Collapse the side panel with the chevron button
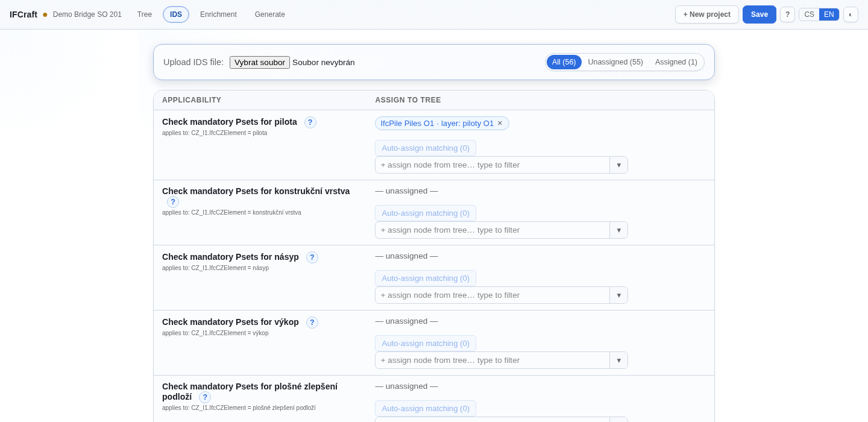Viewport: 868px width, 422px height. (851, 14)
